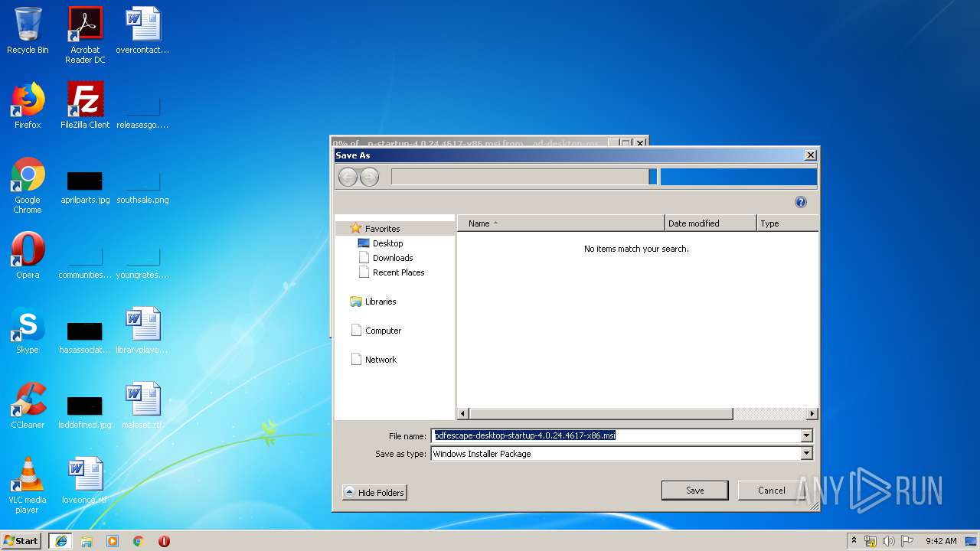Collapse folders with Hide Folders
The width and height of the screenshot is (980, 551).
[374, 493]
